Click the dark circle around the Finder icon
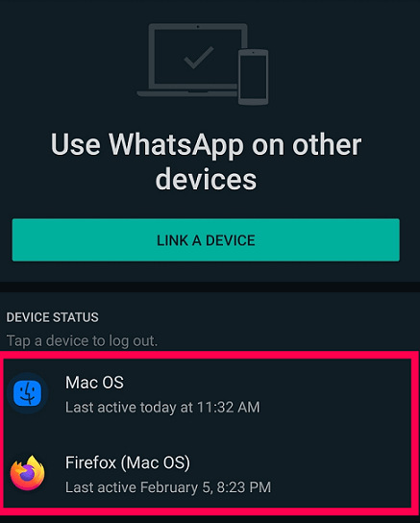 tap(27, 393)
